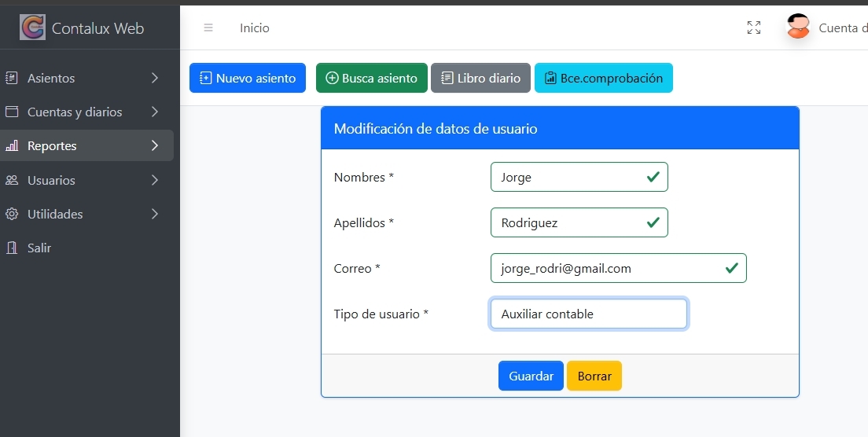
Task: Toggle sidebar with hamburger menu icon
Action: [x=208, y=28]
